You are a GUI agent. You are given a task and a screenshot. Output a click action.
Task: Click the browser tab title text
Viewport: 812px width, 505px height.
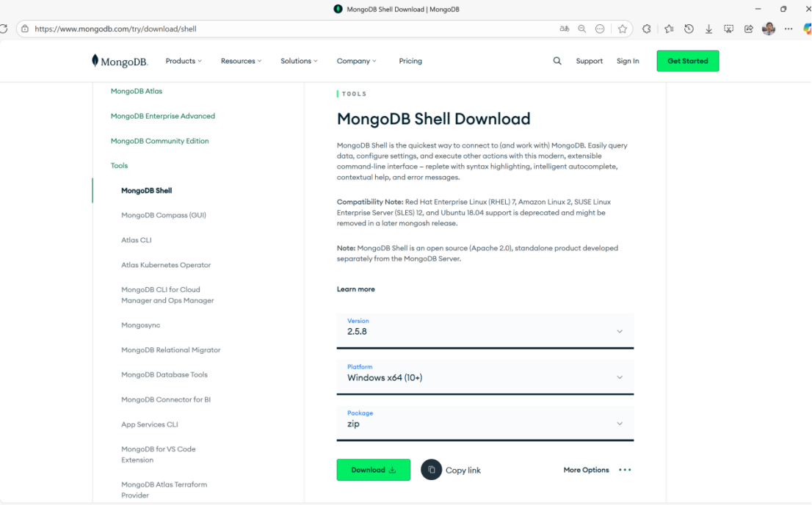coord(403,10)
